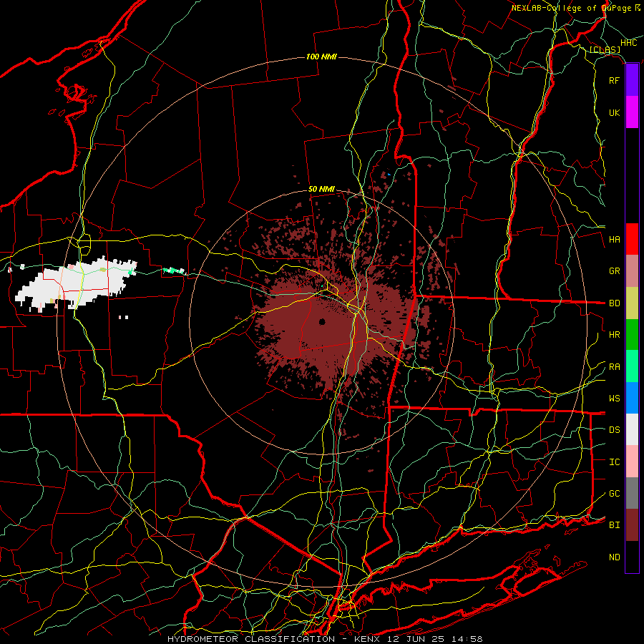The width and height of the screenshot is (644, 644).
Task: Select the BI dark red legend swatch
Action: click(x=632, y=525)
